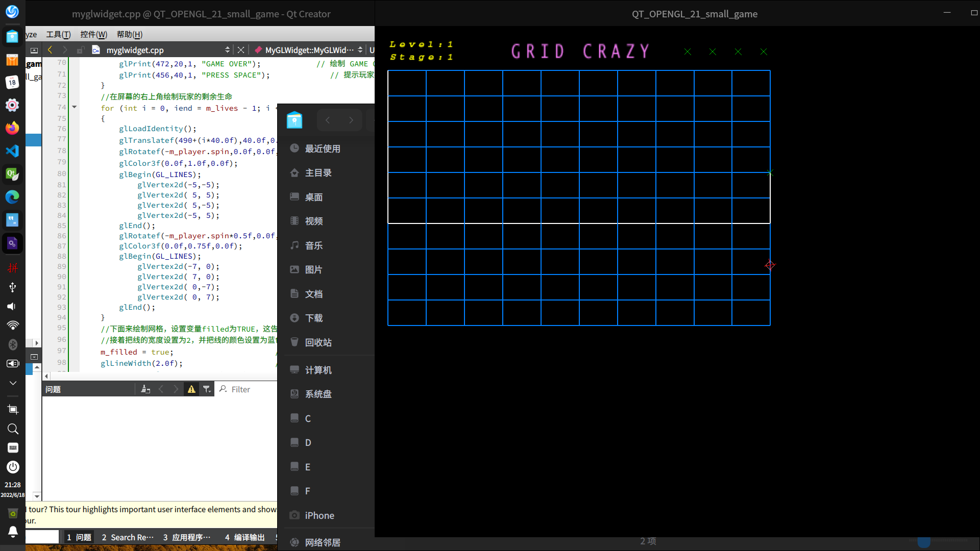Open the myglwidget.cpp file selector dropdown
Image resolution: width=980 pixels, height=551 pixels.
227,49
